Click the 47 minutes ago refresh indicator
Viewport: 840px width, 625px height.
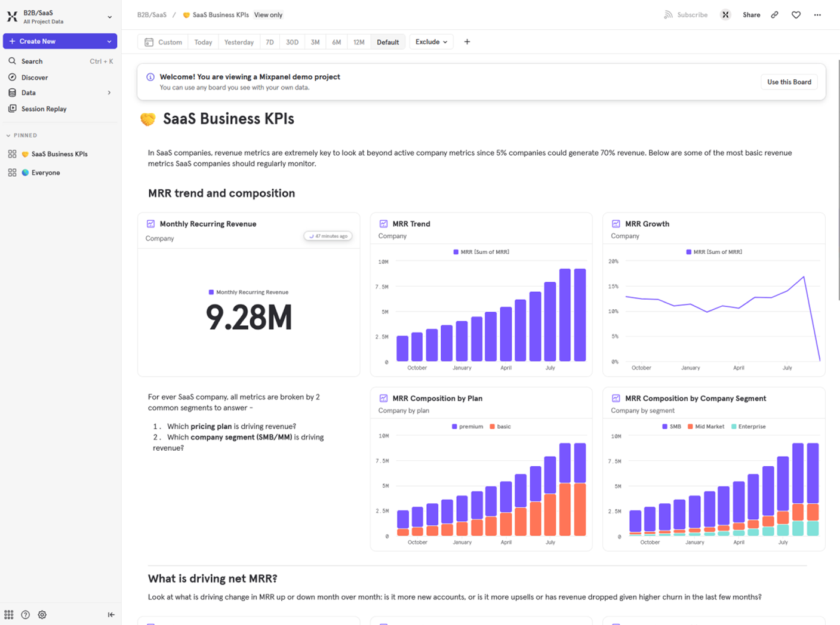point(328,236)
